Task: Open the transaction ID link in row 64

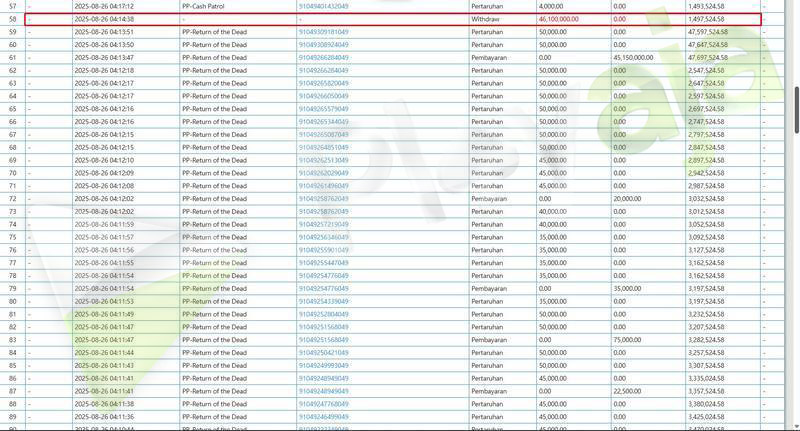Action: [x=323, y=96]
